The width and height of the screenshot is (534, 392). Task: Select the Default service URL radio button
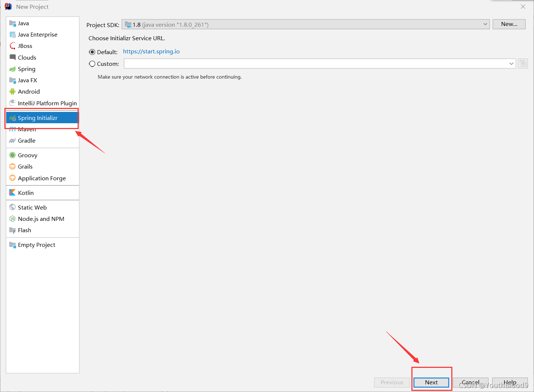[x=92, y=52]
